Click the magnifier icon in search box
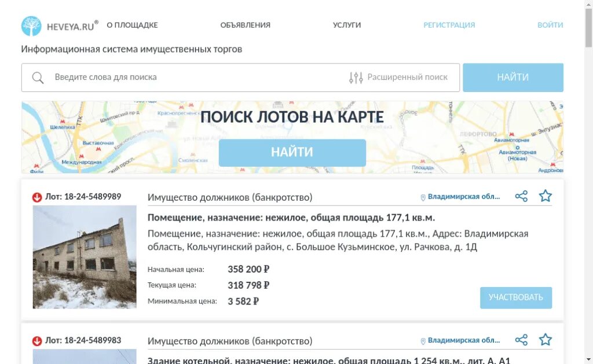593x364 pixels. tap(38, 78)
